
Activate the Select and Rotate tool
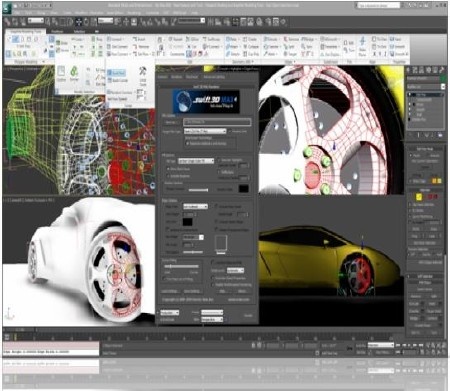86,22
